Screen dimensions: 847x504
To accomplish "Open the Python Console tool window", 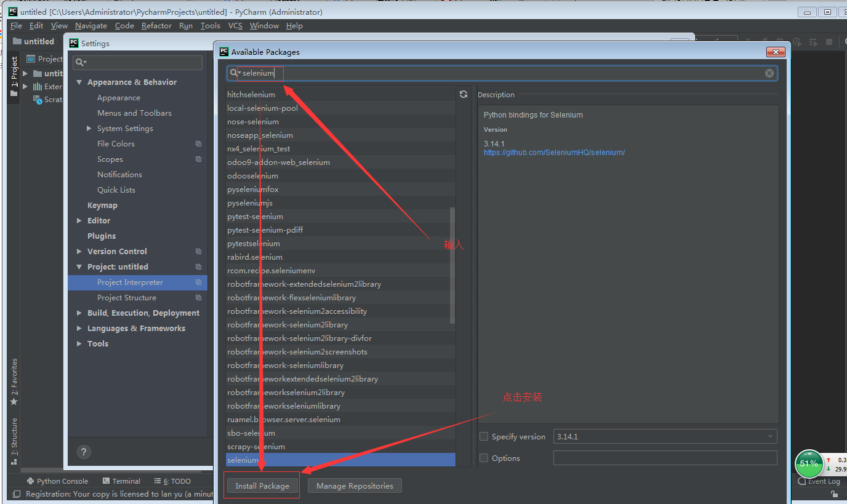I will click(57, 481).
